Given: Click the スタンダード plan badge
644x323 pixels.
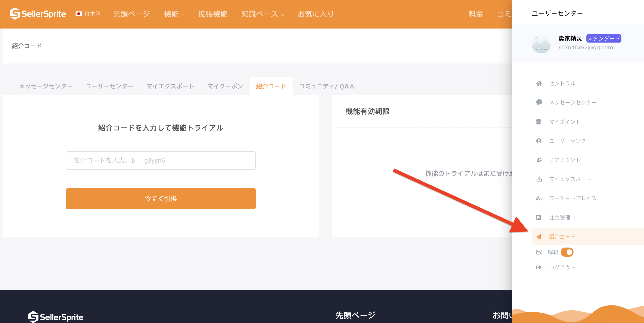Looking at the screenshot, I should point(604,38).
